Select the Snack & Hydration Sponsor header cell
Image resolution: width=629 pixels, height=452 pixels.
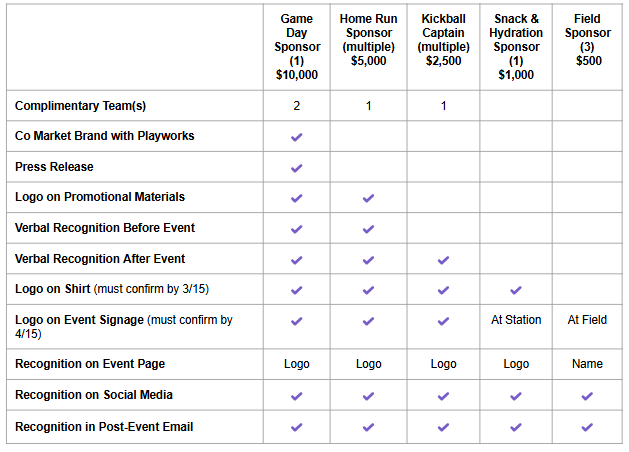click(516, 47)
